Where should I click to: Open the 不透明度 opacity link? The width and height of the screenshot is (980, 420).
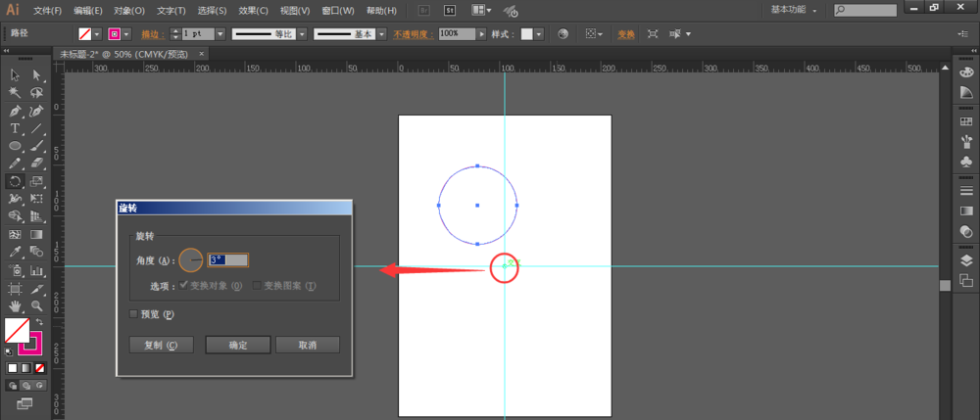pyautogui.click(x=414, y=34)
